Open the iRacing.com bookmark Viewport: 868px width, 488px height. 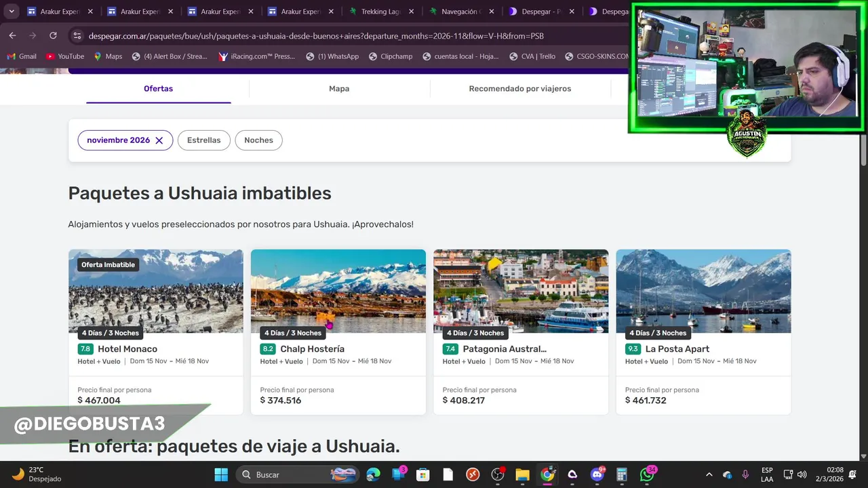[x=257, y=56]
